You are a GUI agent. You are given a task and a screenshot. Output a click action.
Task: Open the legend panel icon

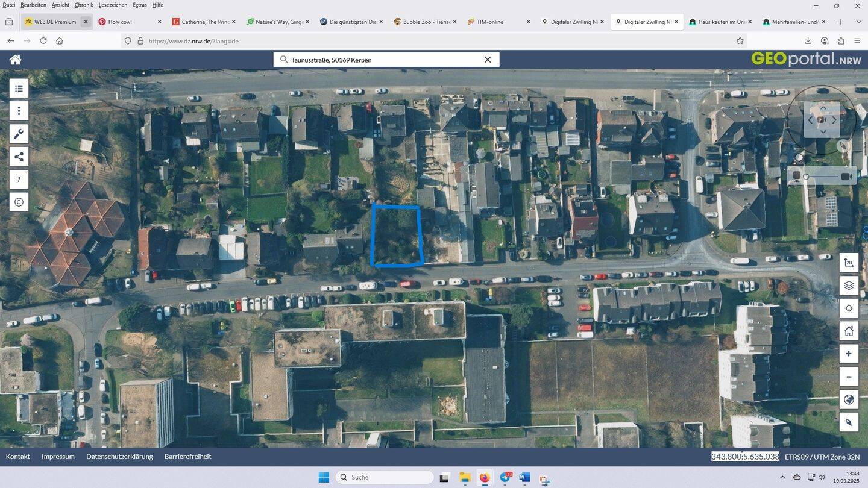pos(18,88)
